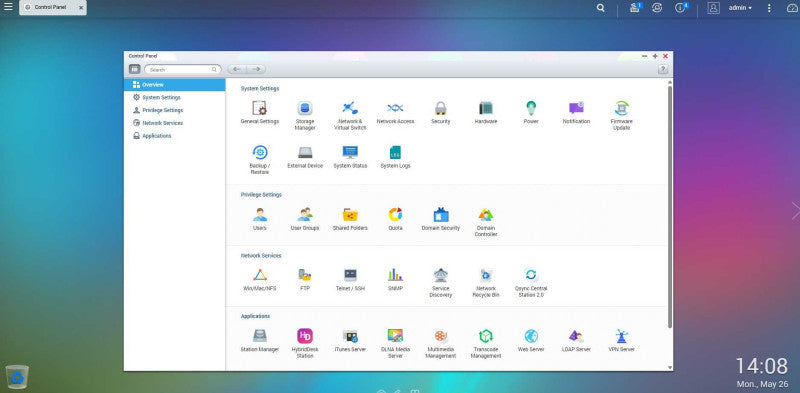Click the scroll down arrow
The height and width of the screenshot is (393, 800).
click(670, 367)
